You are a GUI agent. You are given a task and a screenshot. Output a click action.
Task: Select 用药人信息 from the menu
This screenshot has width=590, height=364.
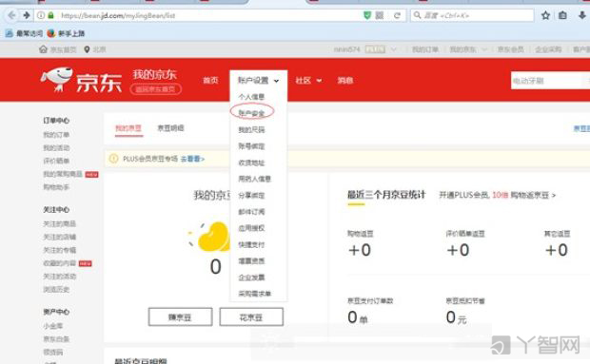pyautogui.click(x=255, y=179)
